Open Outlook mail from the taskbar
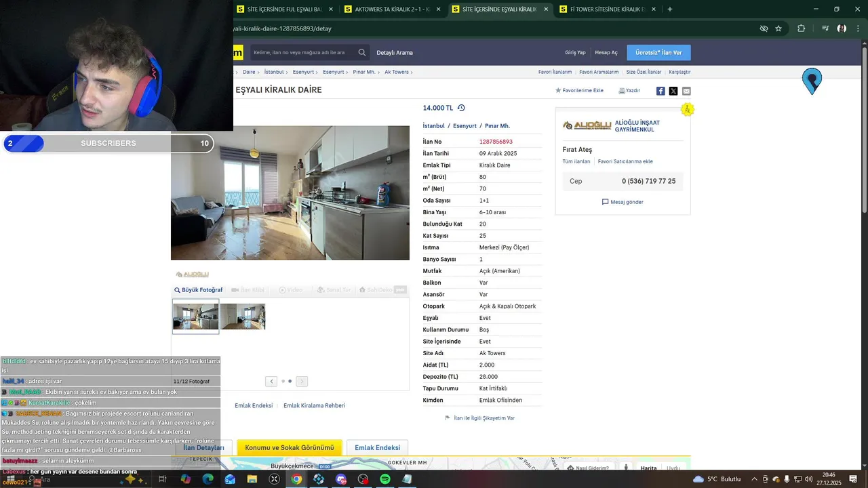The height and width of the screenshot is (488, 868). pyautogui.click(x=230, y=479)
